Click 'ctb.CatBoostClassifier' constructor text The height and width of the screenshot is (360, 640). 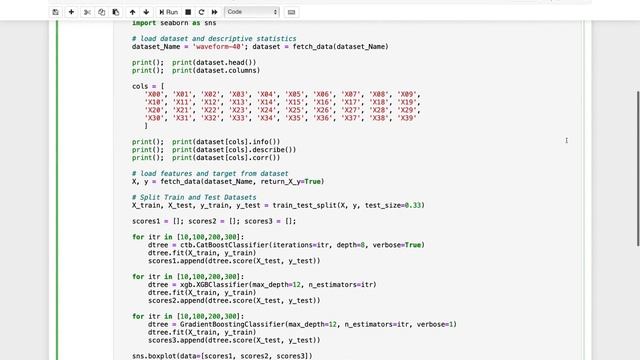pos(224,245)
